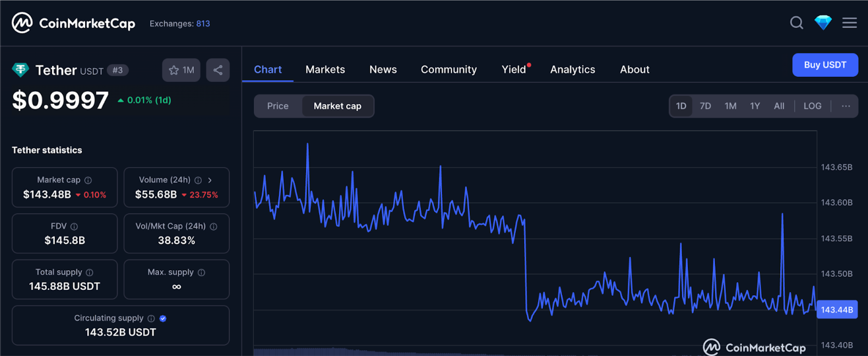
Task: Toggle LOG scale on chart
Action: [812, 106]
